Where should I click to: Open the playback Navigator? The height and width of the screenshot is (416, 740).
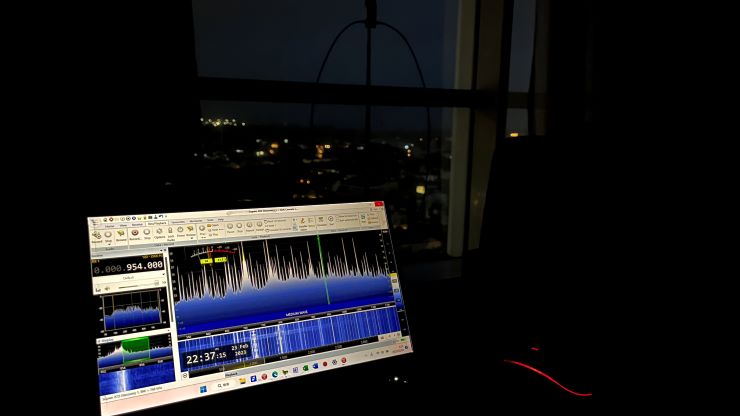[303, 222]
